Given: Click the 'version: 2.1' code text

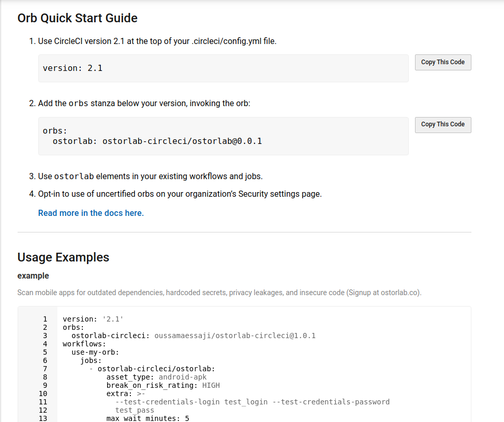Looking at the screenshot, I should click(72, 68).
